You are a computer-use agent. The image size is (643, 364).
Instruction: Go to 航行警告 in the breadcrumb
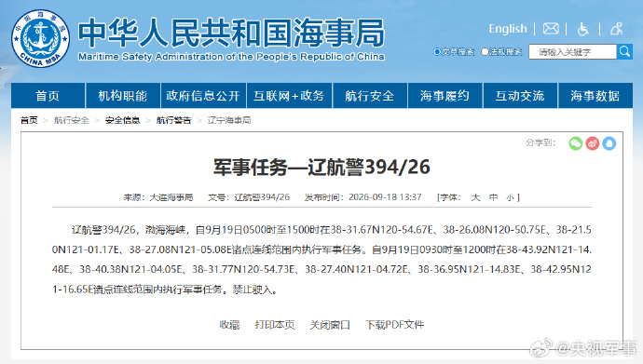[x=173, y=120]
